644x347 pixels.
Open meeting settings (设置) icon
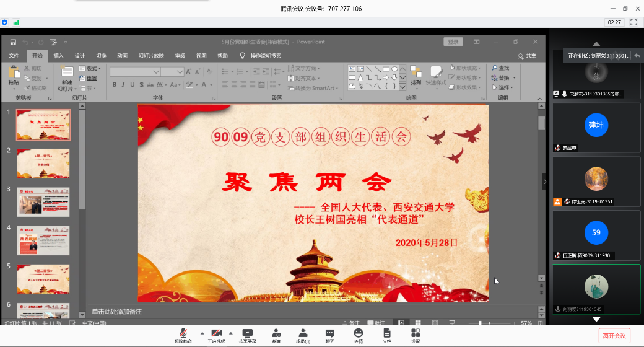point(416,333)
